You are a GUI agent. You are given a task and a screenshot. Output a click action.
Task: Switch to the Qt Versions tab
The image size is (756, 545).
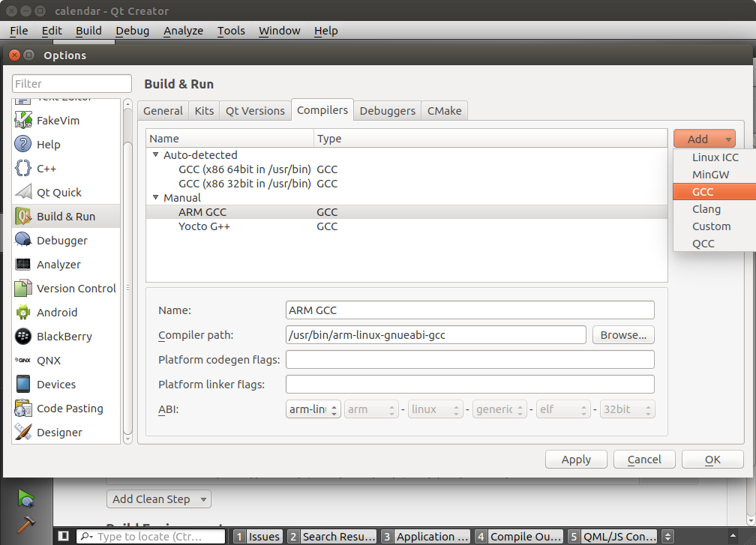point(255,111)
